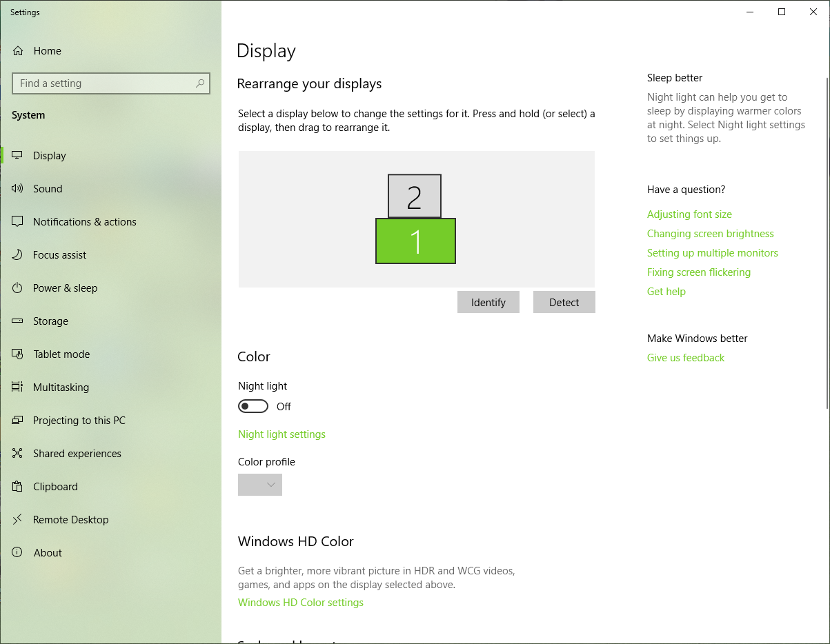Open Setting up multiple monitors link

point(713,253)
